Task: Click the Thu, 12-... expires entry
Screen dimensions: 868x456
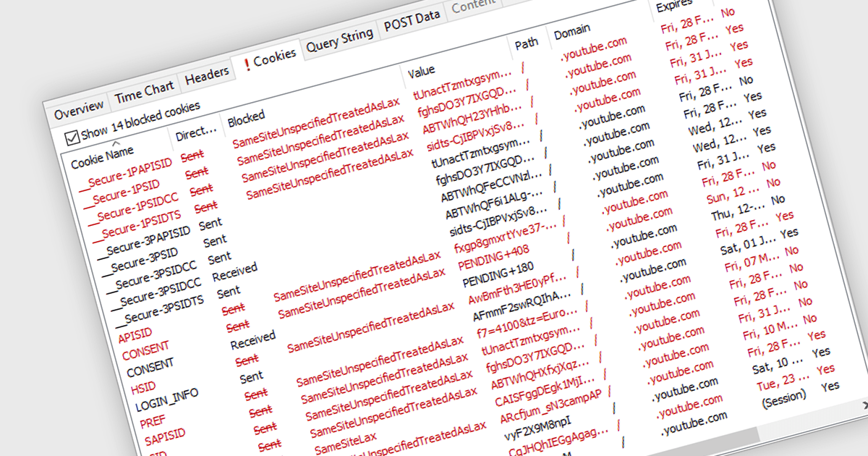Action: [737, 211]
